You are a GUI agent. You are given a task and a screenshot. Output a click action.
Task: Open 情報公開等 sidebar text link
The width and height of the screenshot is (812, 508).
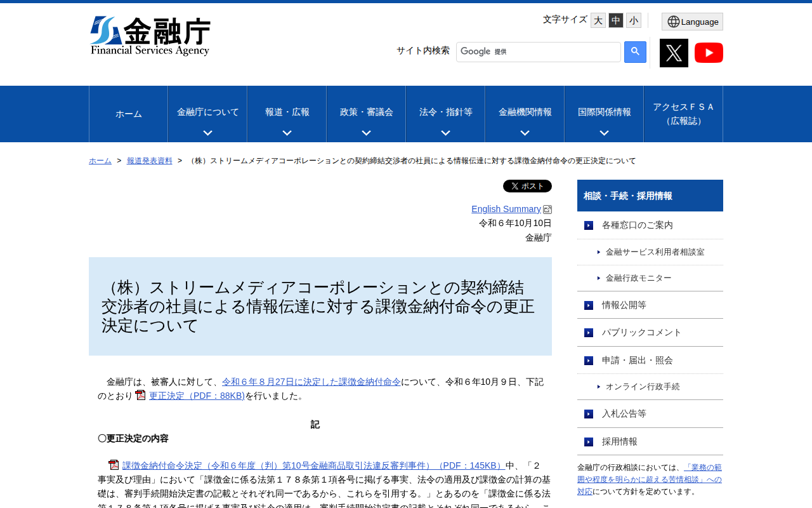624,305
